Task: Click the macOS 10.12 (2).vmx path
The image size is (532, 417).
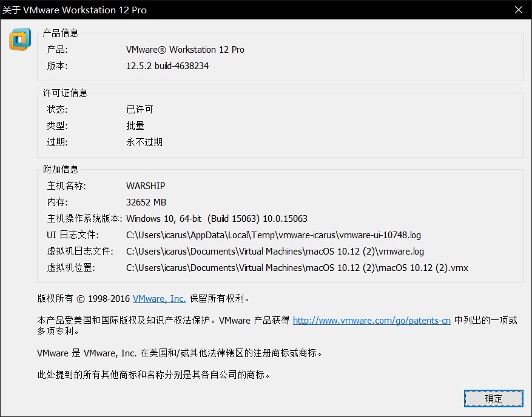Action: click(x=297, y=268)
